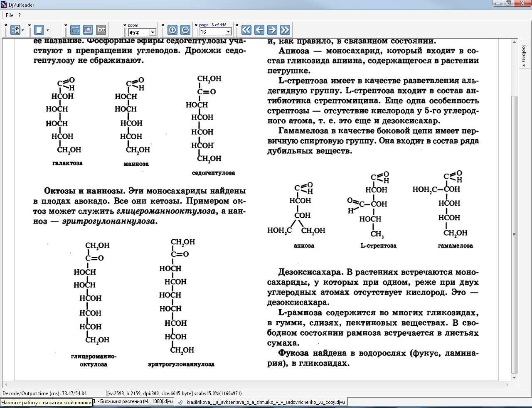Click the status bar dpi:300 size info
532x408 pixels.
click(175, 393)
